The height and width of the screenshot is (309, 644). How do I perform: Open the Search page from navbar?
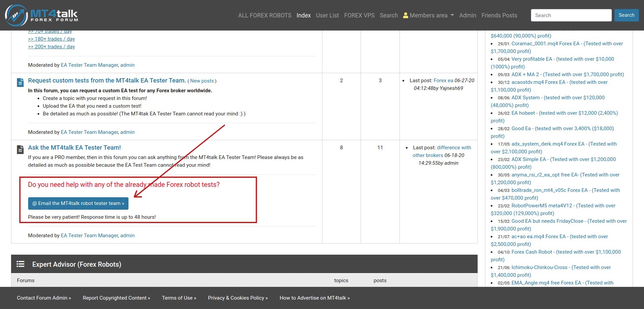tap(389, 15)
